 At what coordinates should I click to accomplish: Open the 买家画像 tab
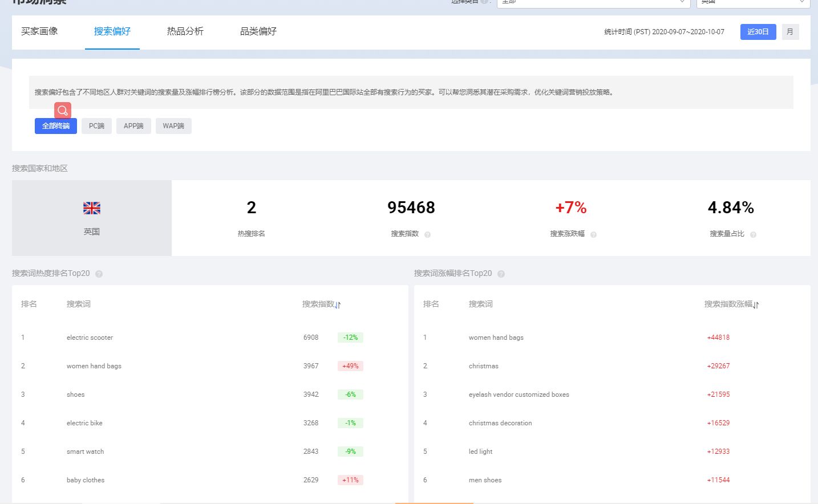[39, 31]
